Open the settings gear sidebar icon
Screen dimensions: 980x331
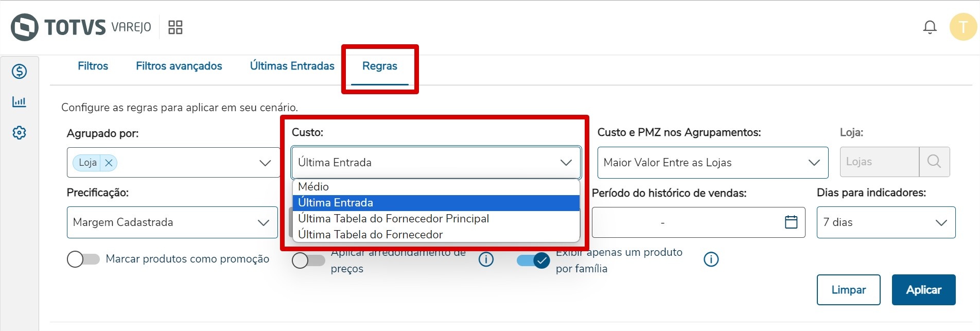20,133
